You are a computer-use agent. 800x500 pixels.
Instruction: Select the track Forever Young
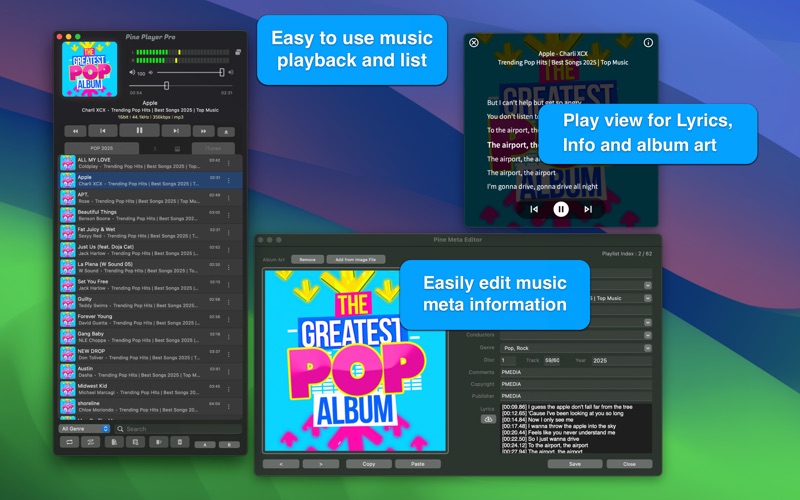[x=151, y=319]
